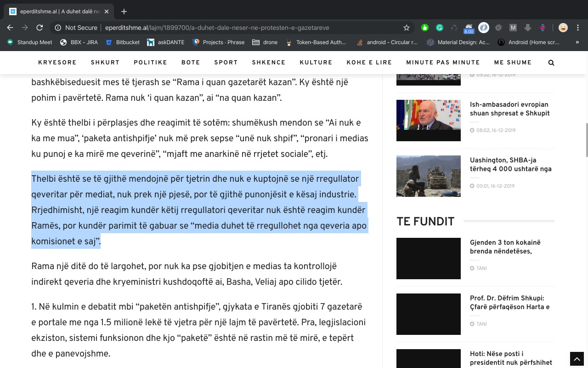Click the highlighted paragraph starting Thelbi është

pyautogui.click(x=200, y=210)
